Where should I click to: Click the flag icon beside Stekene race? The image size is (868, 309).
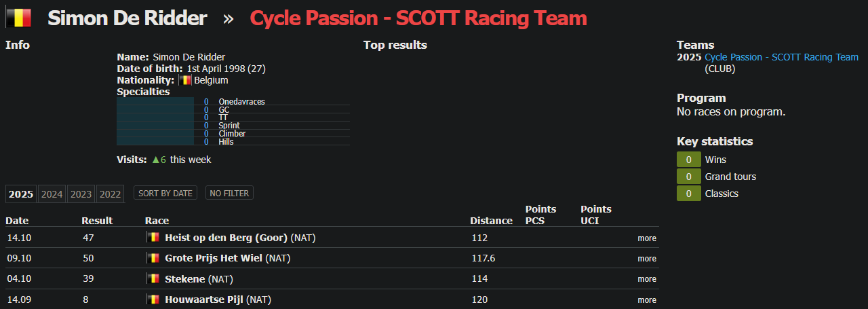[x=153, y=279]
